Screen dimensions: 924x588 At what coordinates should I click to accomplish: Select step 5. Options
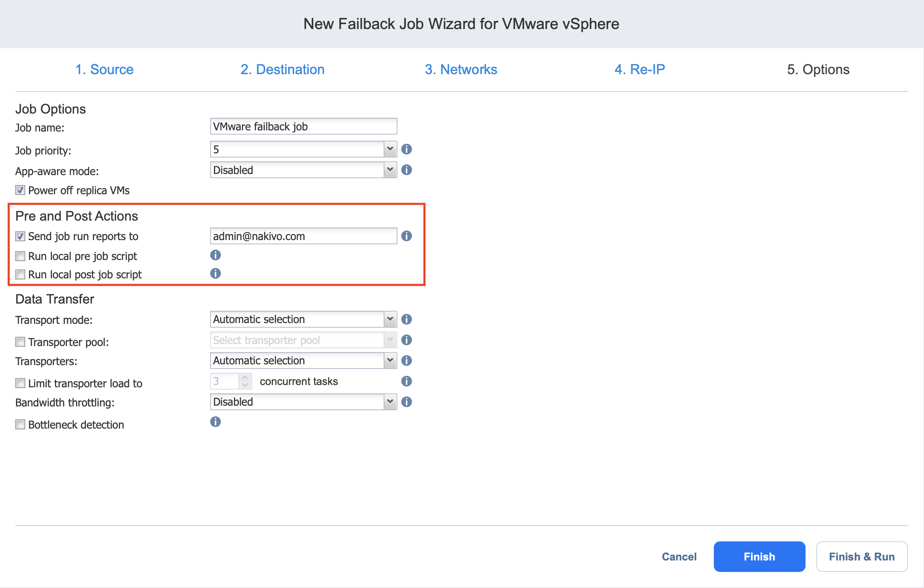[x=818, y=70]
